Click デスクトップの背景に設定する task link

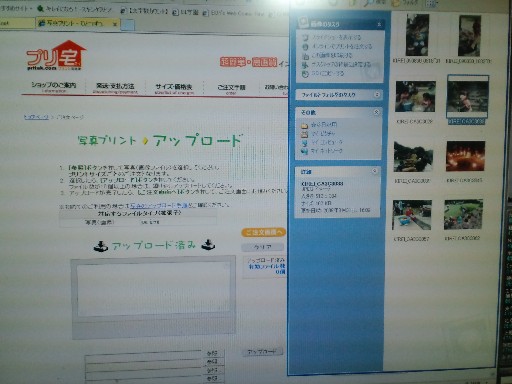[341, 64]
